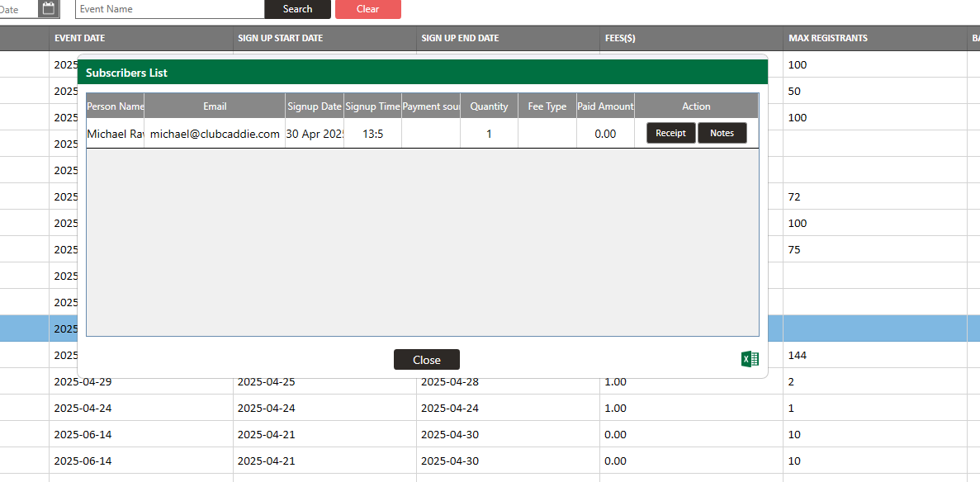Click the Paid Amount column header
The width and height of the screenshot is (980, 482).
(x=605, y=106)
